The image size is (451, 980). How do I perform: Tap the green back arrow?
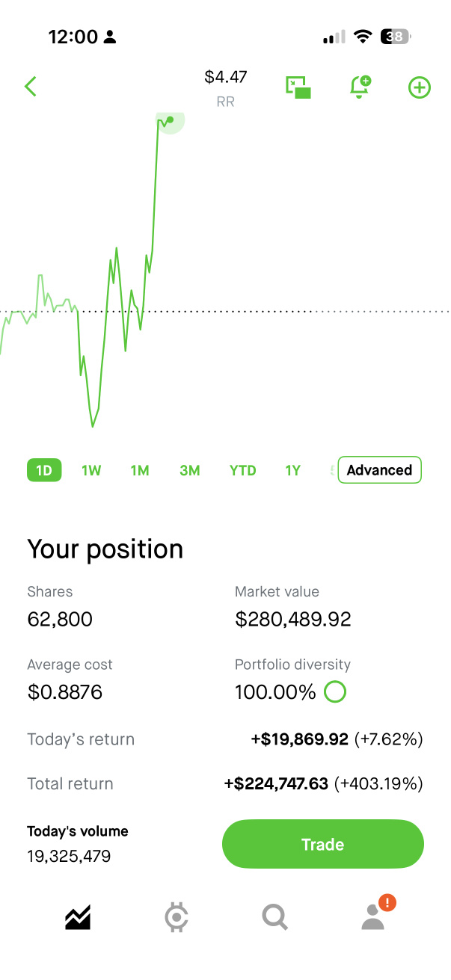tap(31, 87)
